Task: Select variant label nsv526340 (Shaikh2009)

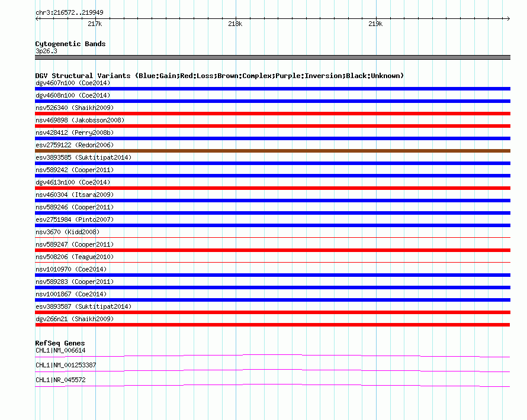Action: coord(75,108)
